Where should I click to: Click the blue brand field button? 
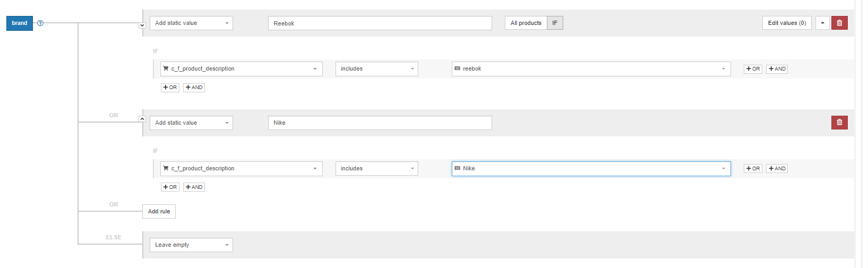coord(20,23)
